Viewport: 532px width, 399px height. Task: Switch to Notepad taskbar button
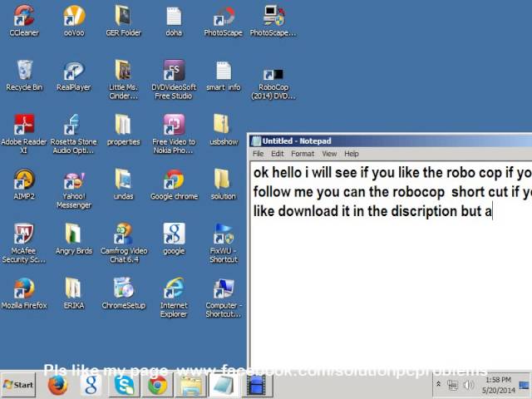click(224, 385)
